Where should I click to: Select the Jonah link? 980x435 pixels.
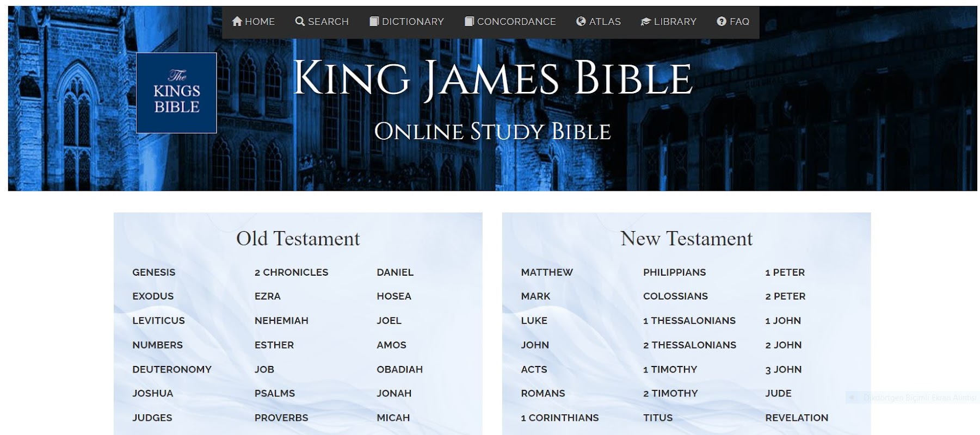394,394
